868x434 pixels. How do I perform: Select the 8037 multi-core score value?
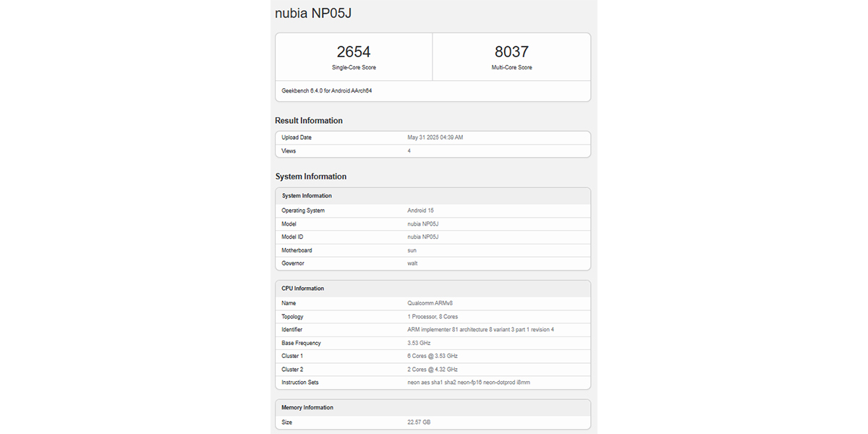click(511, 51)
